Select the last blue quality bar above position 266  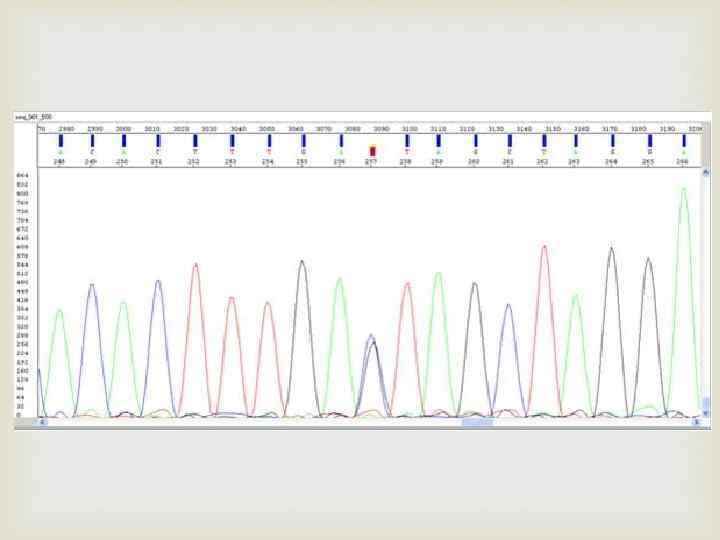[x=684, y=141]
